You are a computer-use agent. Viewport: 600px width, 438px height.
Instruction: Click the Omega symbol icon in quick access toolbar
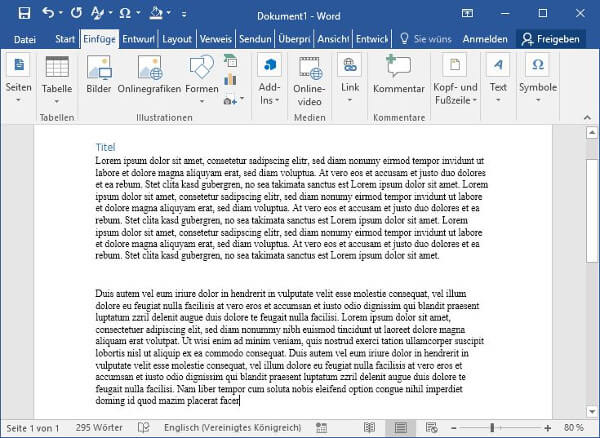[x=125, y=14]
